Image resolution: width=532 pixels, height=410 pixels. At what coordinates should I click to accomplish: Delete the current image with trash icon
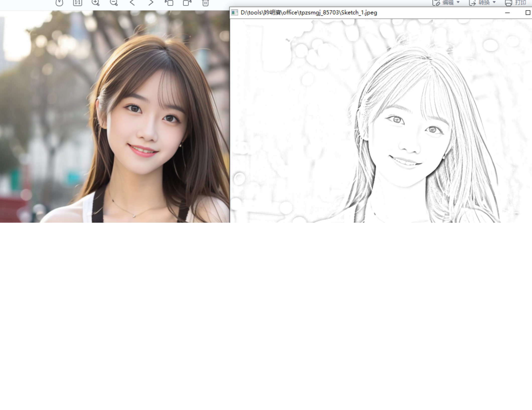coord(205,3)
